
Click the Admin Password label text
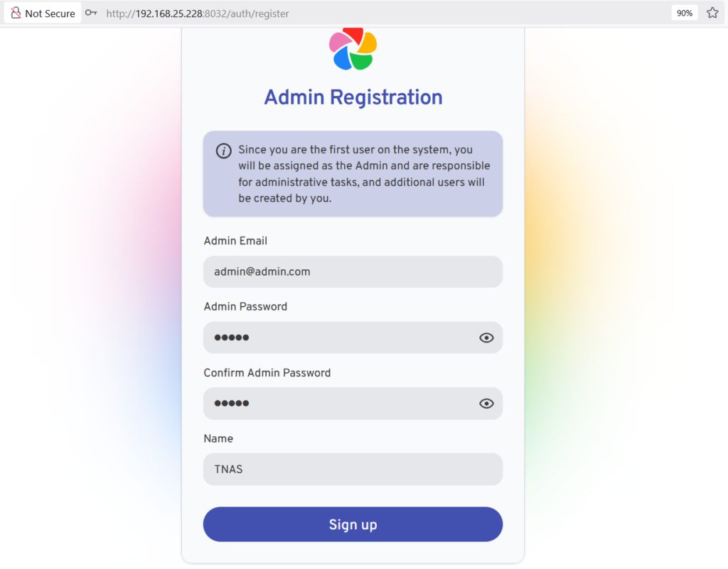point(245,307)
